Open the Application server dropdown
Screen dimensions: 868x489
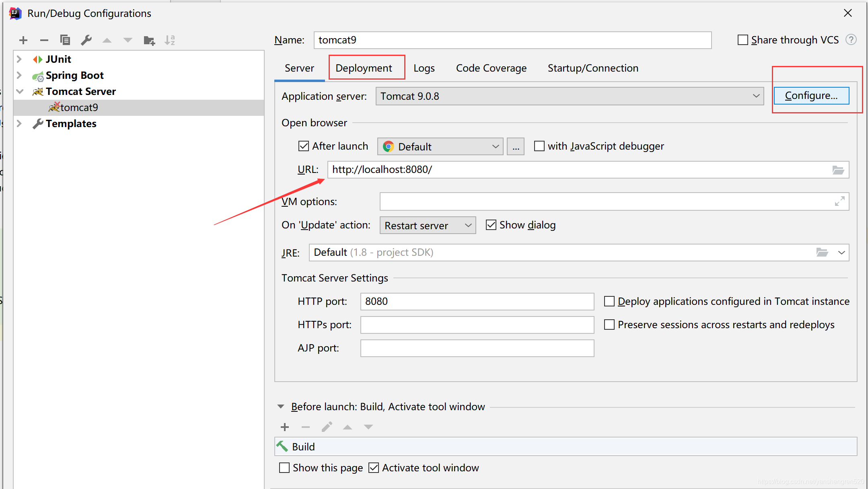(570, 96)
